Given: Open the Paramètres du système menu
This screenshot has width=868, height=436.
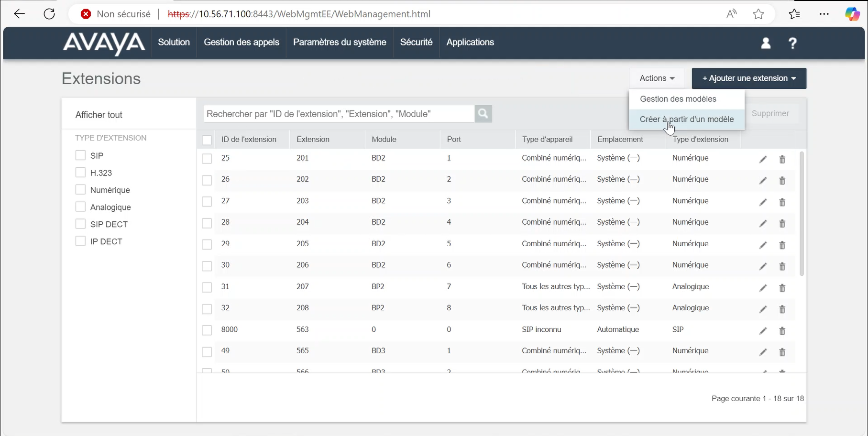Looking at the screenshot, I should coord(340,43).
